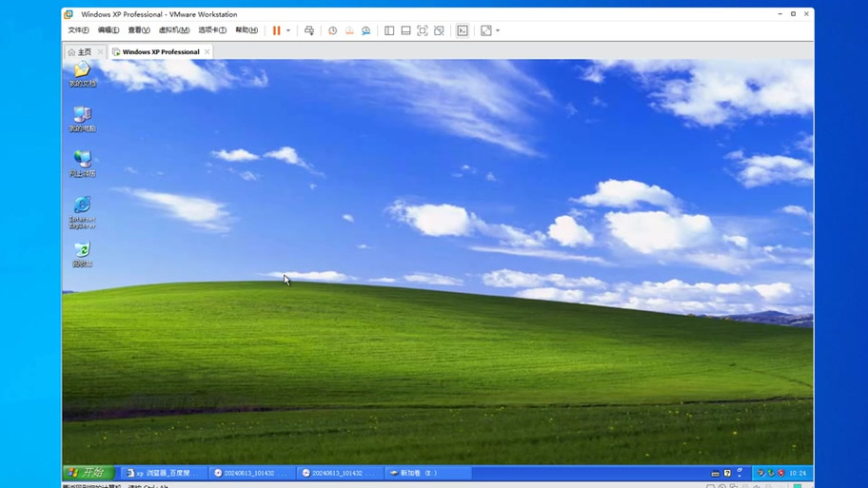Viewport: 868px width, 488px height.
Task: Open the 编辑(E) menu
Action: pos(108,29)
